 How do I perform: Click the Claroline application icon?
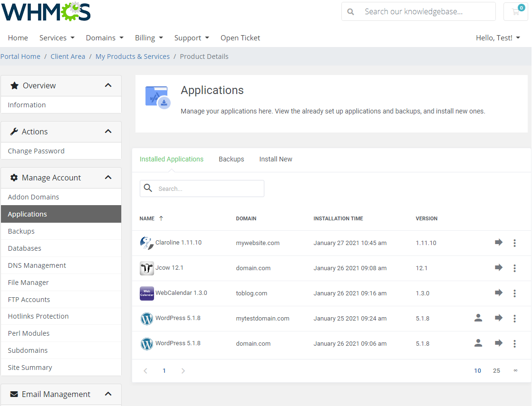click(146, 243)
